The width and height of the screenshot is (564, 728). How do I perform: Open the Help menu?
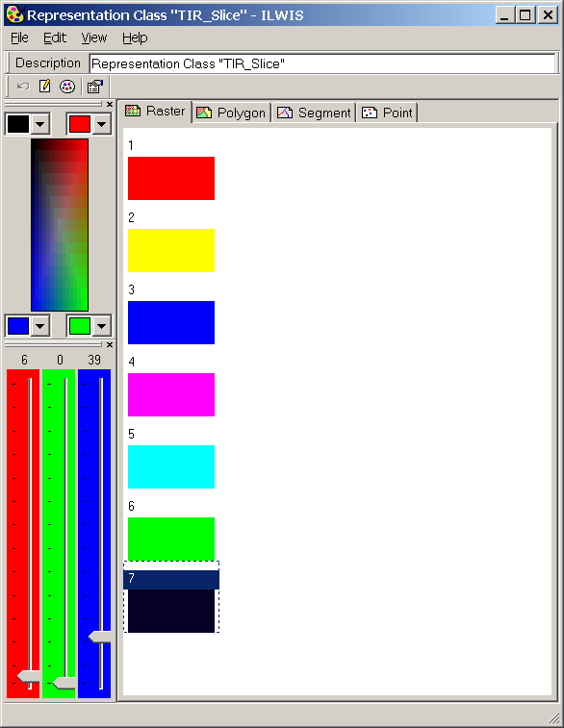(135, 38)
